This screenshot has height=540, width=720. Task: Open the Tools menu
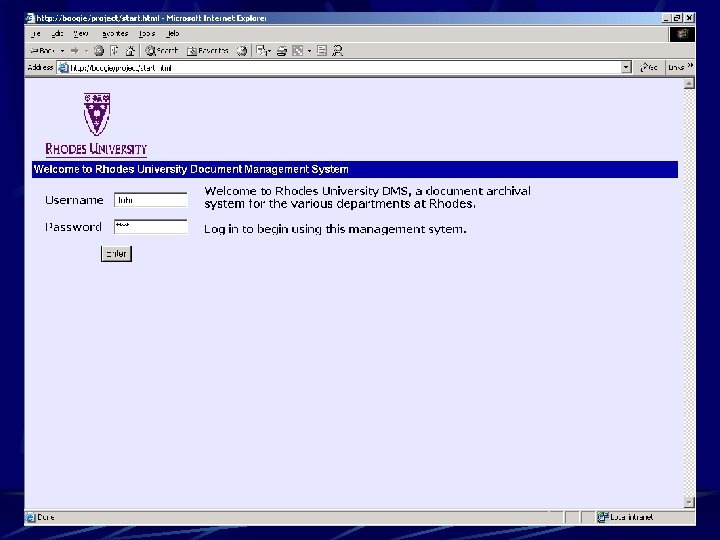pos(147,34)
